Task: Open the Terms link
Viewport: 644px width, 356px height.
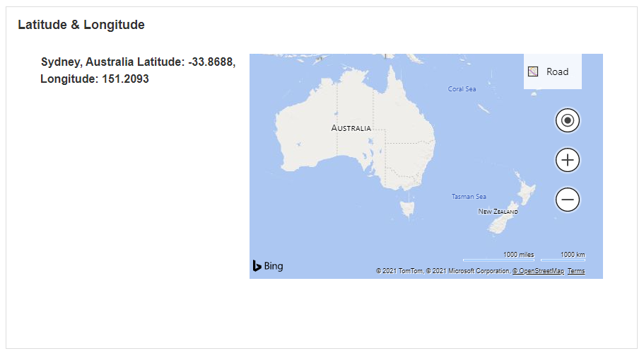Action: pyautogui.click(x=576, y=271)
